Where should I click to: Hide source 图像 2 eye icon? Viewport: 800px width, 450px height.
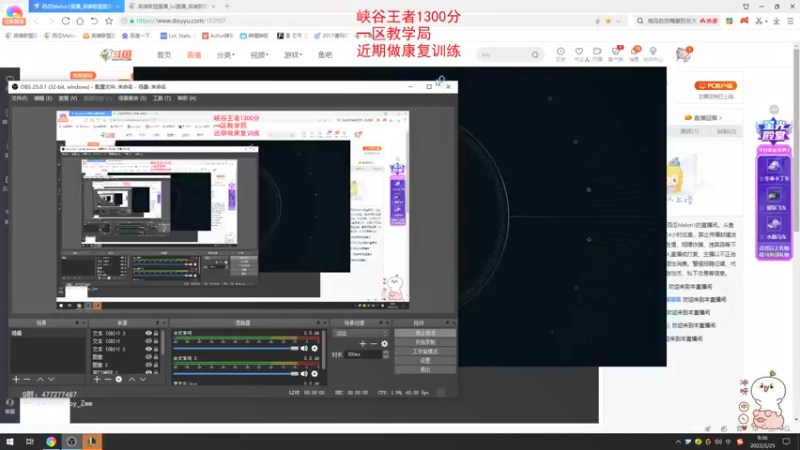click(148, 365)
